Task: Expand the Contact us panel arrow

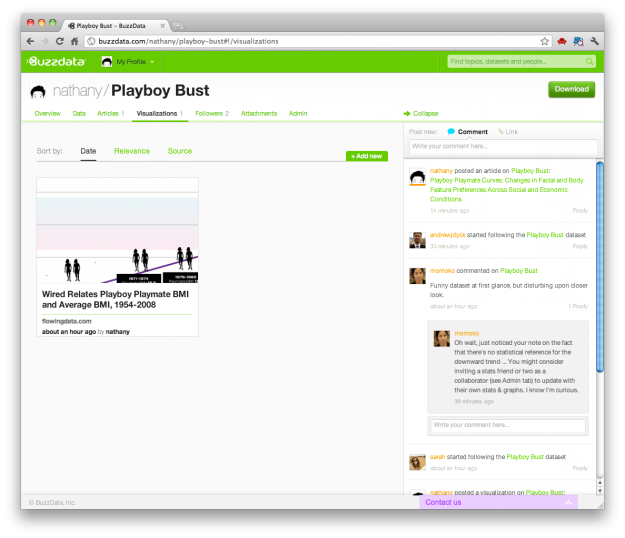Action: pyautogui.click(x=568, y=503)
